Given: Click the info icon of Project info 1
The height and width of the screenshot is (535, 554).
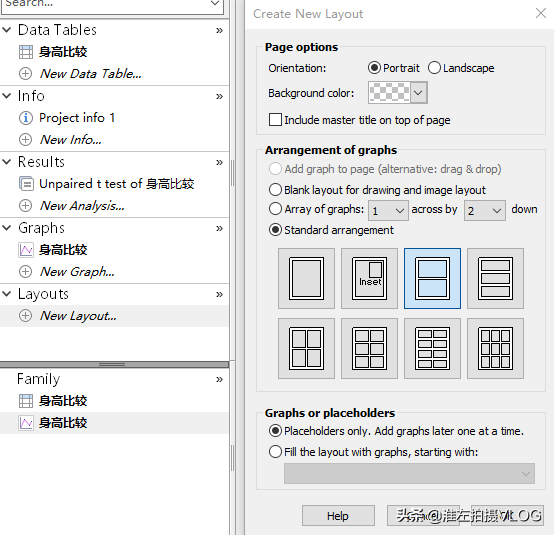Looking at the screenshot, I should coord(25,118).
